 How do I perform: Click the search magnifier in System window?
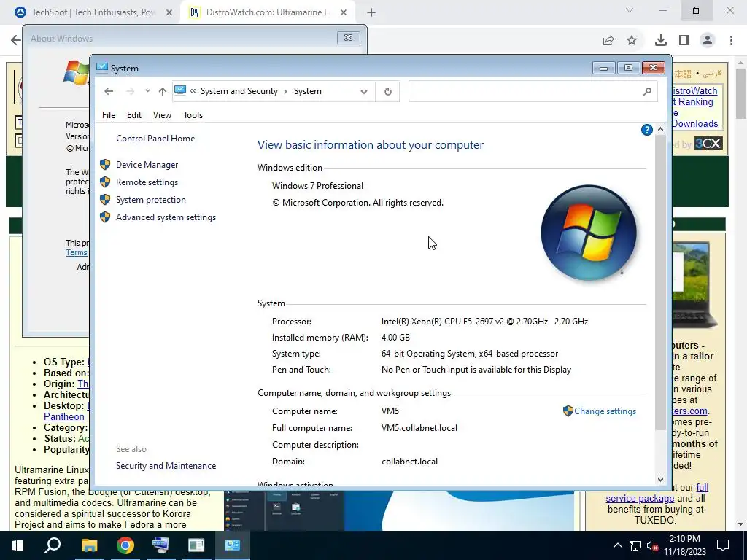point(646,91)
